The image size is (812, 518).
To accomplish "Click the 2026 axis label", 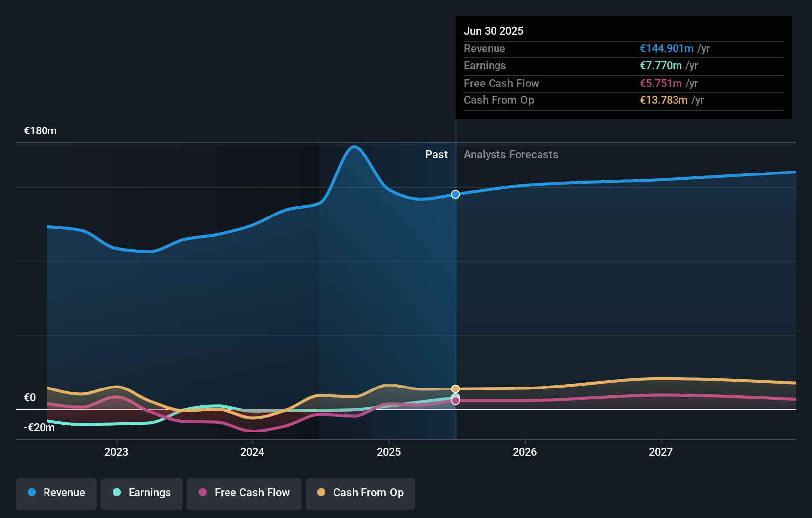I will [525, 451].
